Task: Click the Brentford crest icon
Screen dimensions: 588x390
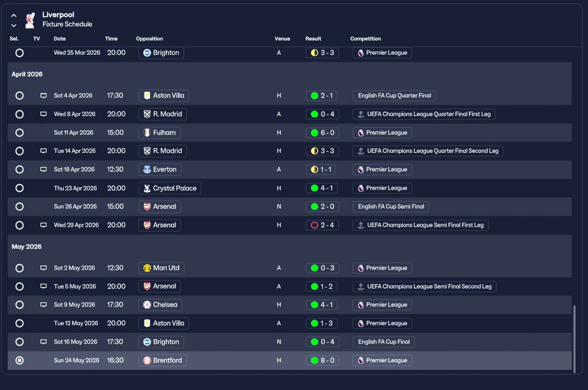Action: click(147, 360)
